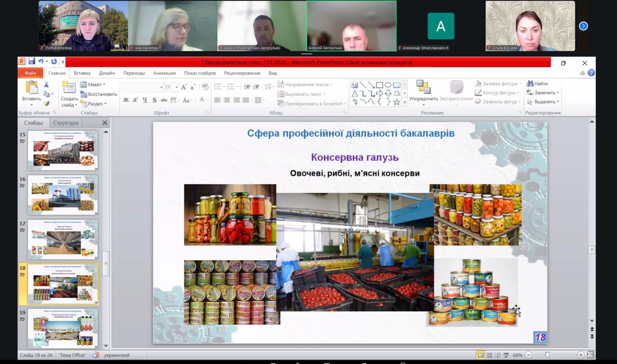This screenshot has width=617, height=364.
Task: Start slide show from status bar icon
Action: click(506, 355)
